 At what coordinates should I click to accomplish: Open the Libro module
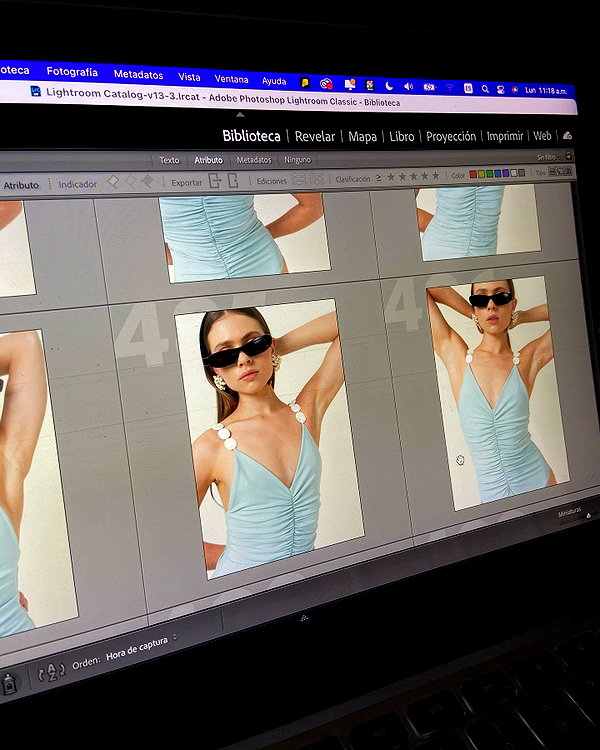pos(402,136)
